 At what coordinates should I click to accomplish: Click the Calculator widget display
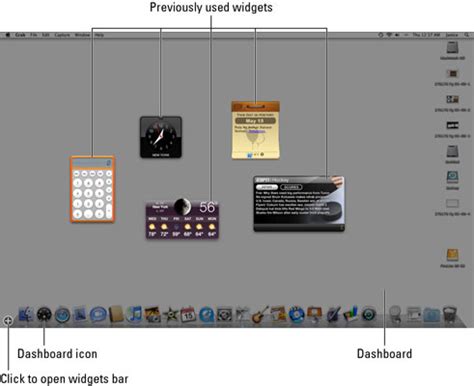(92, 163)
